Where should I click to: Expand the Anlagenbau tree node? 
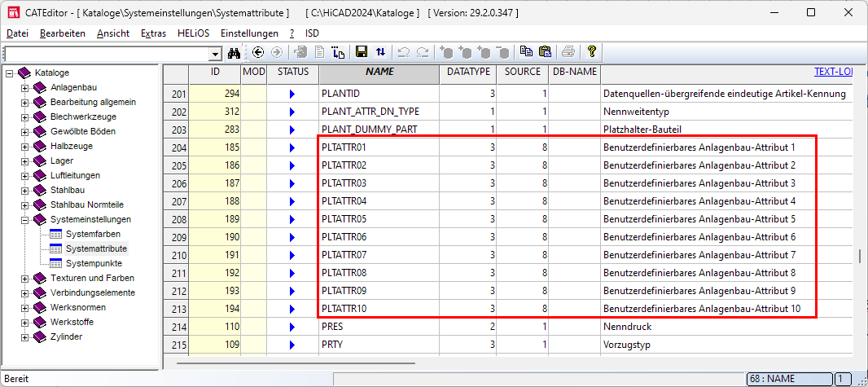coord(24,88)
